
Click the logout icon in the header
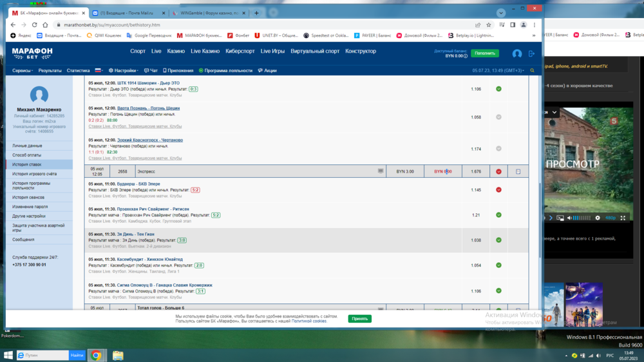pyautogui.click(x=531, y=54)
